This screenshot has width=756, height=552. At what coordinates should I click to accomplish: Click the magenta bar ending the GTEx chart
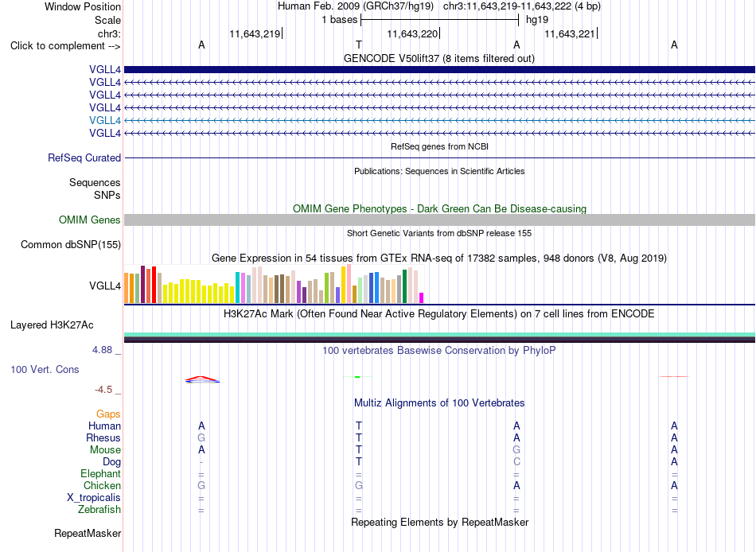(422, 298)
